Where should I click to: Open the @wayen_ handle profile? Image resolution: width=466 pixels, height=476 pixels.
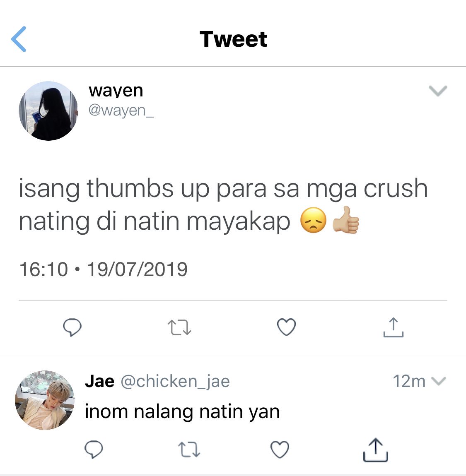[x=121, y=111]
